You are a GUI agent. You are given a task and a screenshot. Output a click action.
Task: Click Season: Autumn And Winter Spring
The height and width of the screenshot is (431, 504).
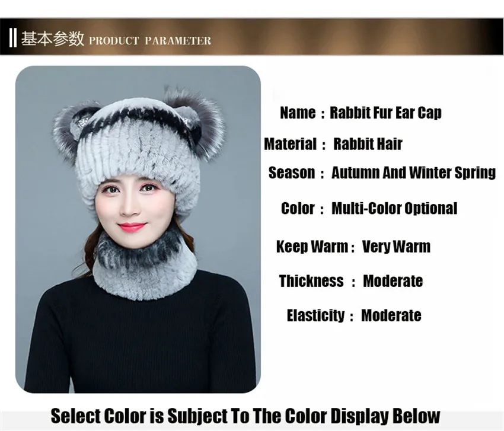coord(382,173)
